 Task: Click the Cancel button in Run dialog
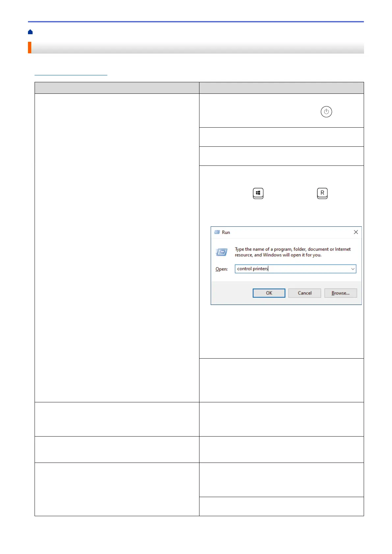pyautogui.click(x=304, y=293)
